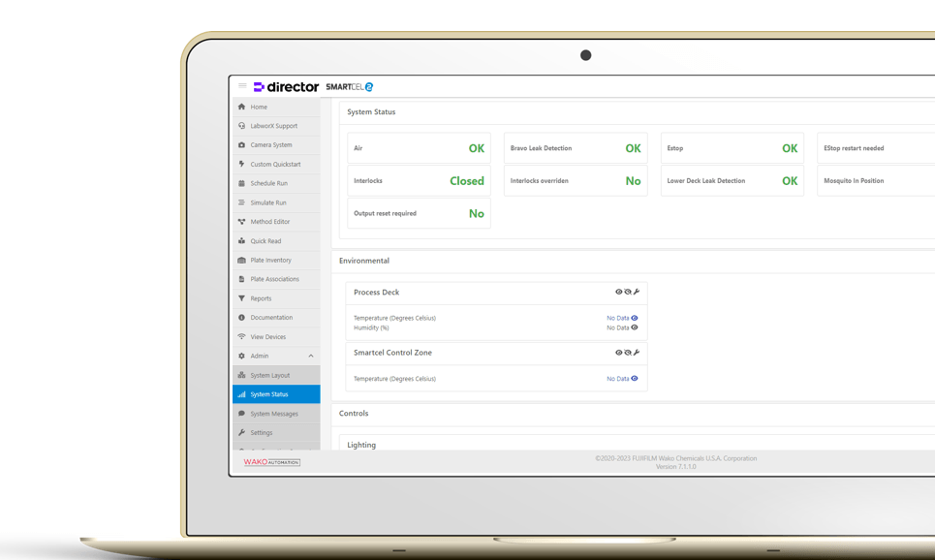
Task: Click the Smartcel 2 logo in header
Action: [x=350, y=87]
